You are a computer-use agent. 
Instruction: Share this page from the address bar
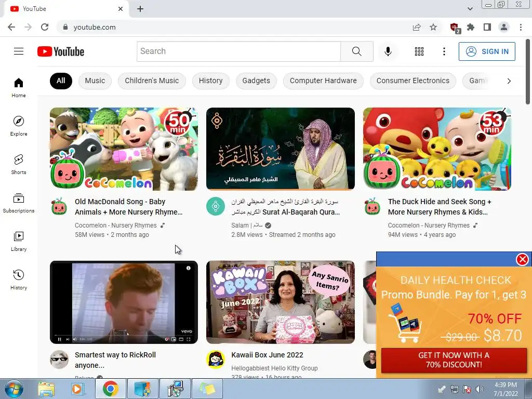point(417,27)
